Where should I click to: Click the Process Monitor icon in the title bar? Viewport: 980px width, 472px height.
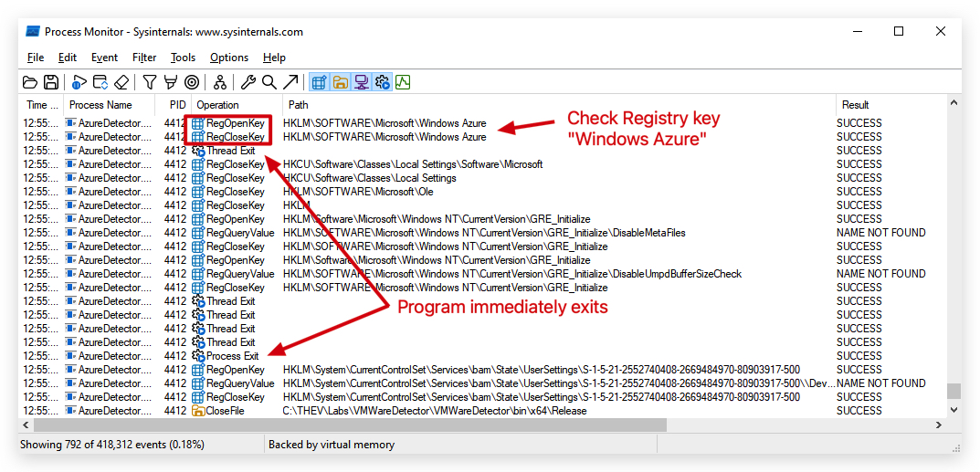(33, 32)
